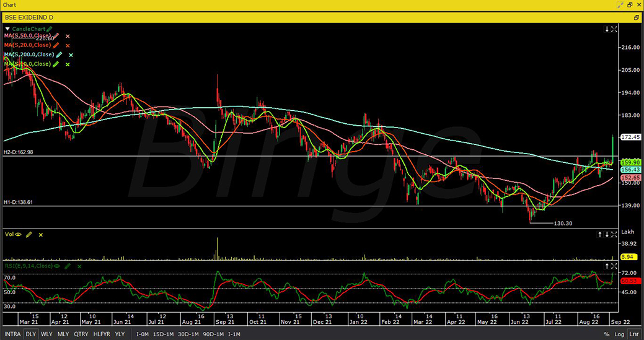The image size is (644, 340).
Task: Move the RSI pane up
Action: point(607,266)
